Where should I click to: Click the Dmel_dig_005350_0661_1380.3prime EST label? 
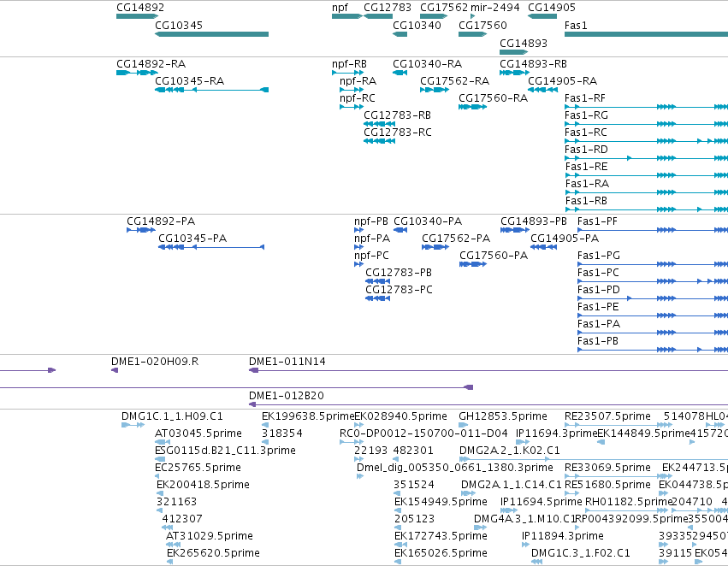(454, 468)
